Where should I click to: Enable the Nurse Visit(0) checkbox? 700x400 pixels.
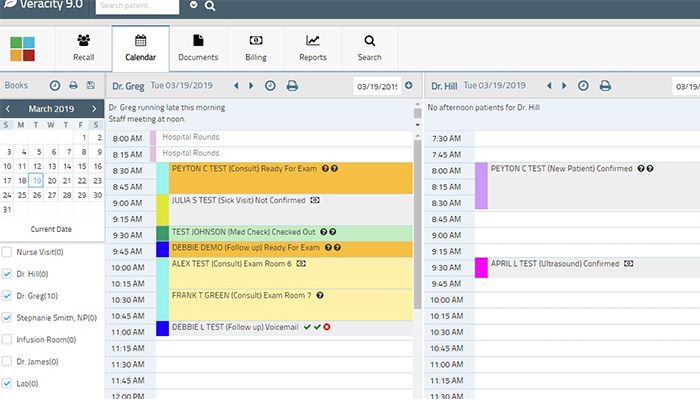7,252
